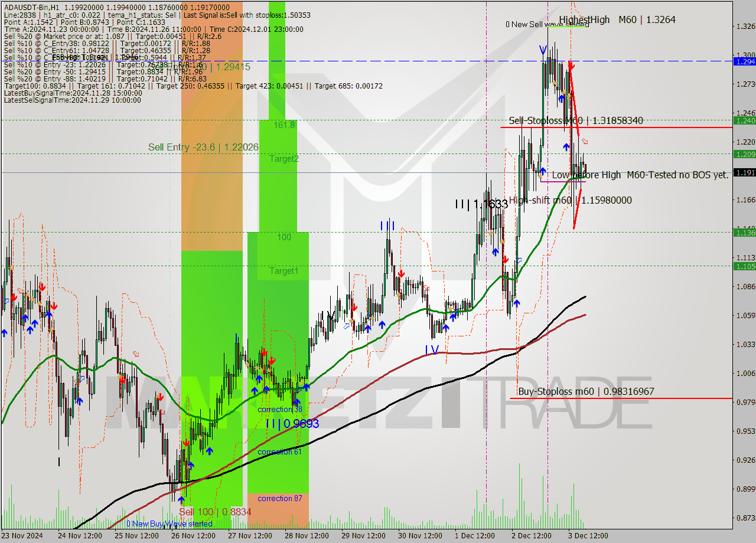
Task: Click the 'Target2' zone label
Action: pyautogui.click(x=284, y=159)
